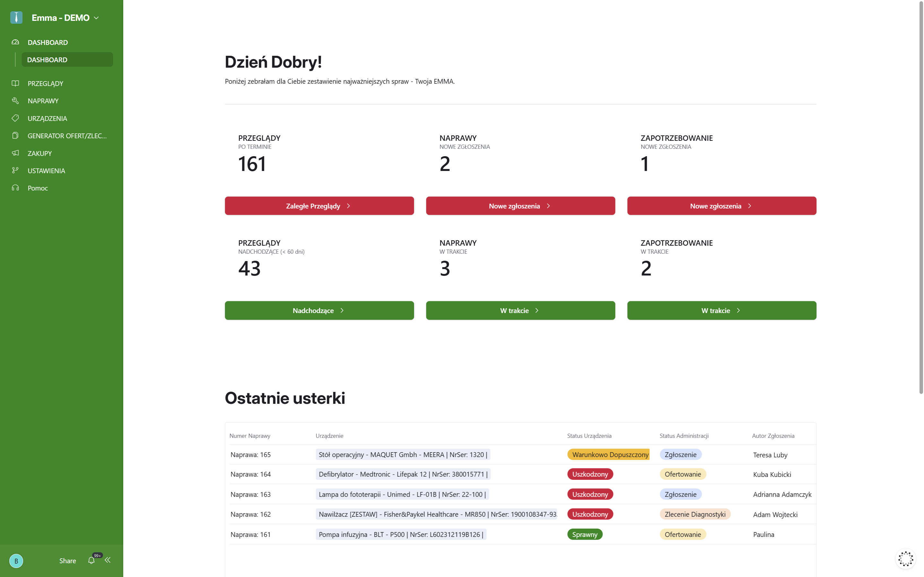924x577 pixels.
Task: Open the B user avatar at bottom left
Action: point(16,561)
